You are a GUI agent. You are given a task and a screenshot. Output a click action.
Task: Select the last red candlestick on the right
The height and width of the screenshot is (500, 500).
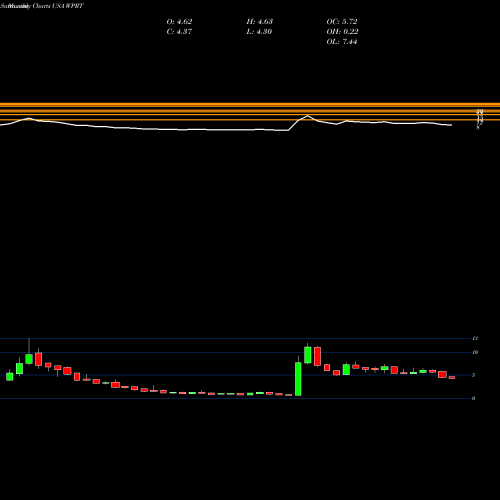point(452,378)
